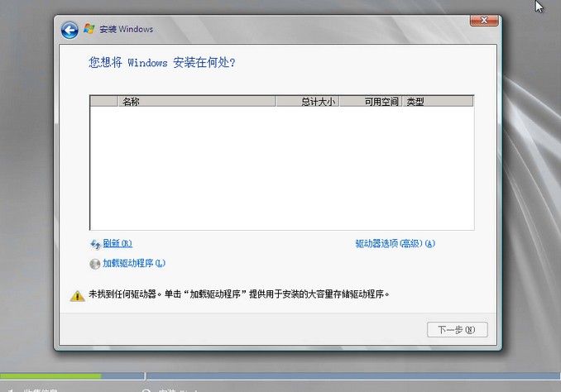
Task: Sort by the 名称 column header
Action: 196,102
